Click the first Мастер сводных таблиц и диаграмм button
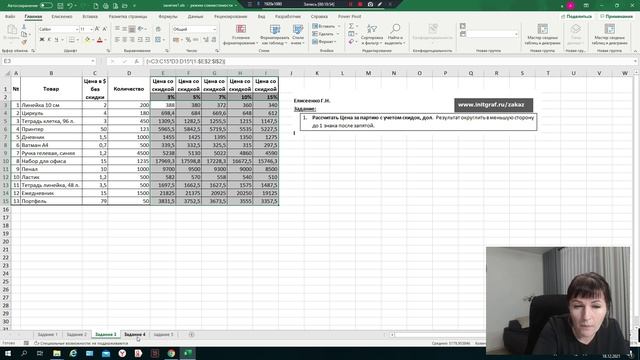The width and height of the screenshot is (640, 360). [x=542, y=34]
